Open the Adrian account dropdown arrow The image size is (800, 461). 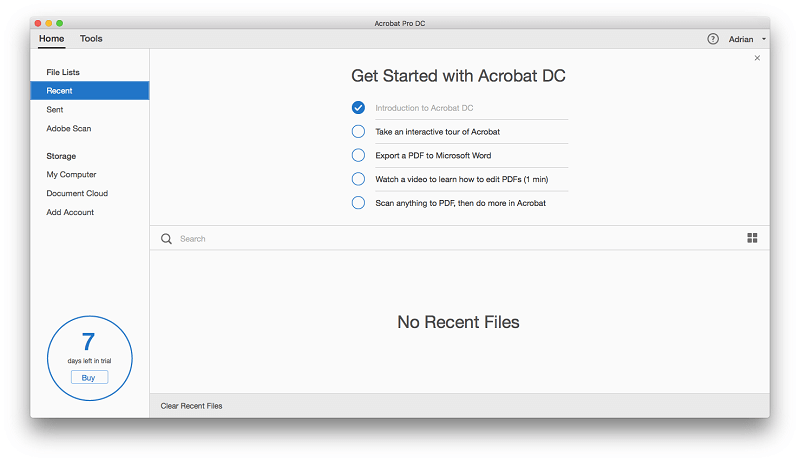[764, 39]
